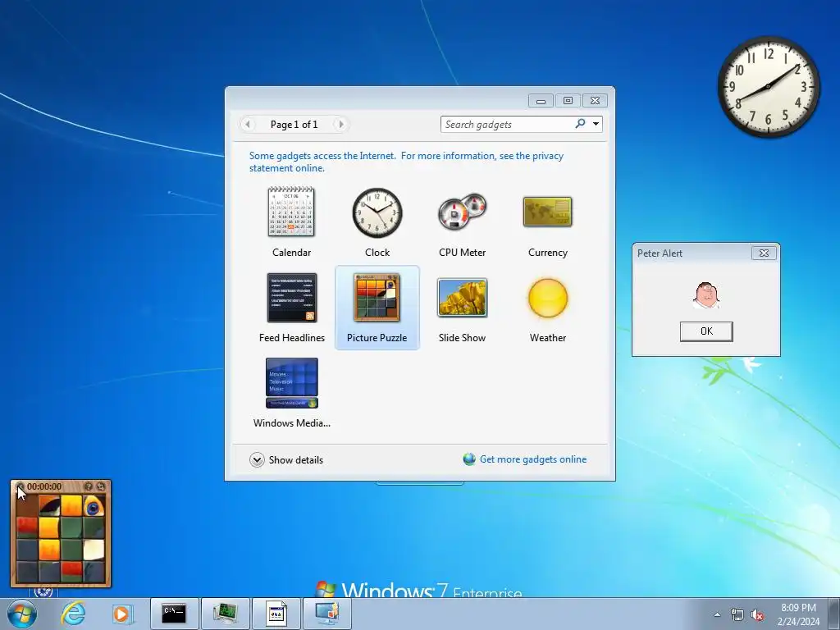
Task: Switch to the Command Prompt taskbar window
Action: coord(174,614)
